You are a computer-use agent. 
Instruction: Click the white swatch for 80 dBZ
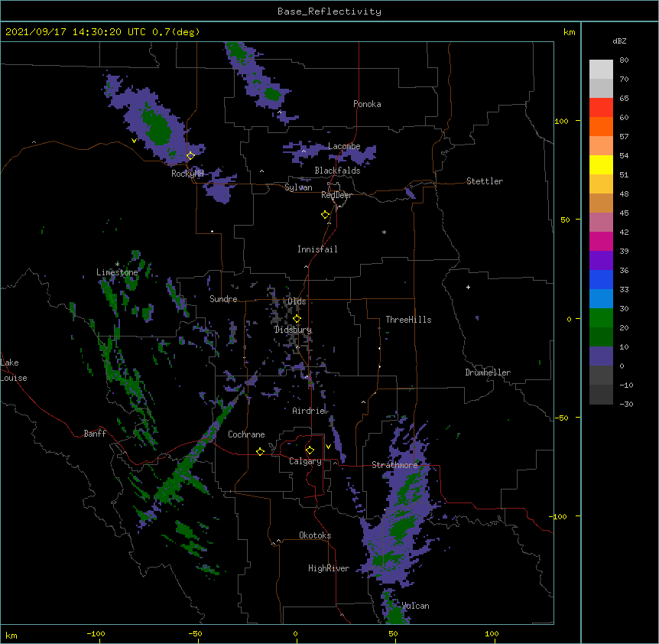click(x=601, y=70)
